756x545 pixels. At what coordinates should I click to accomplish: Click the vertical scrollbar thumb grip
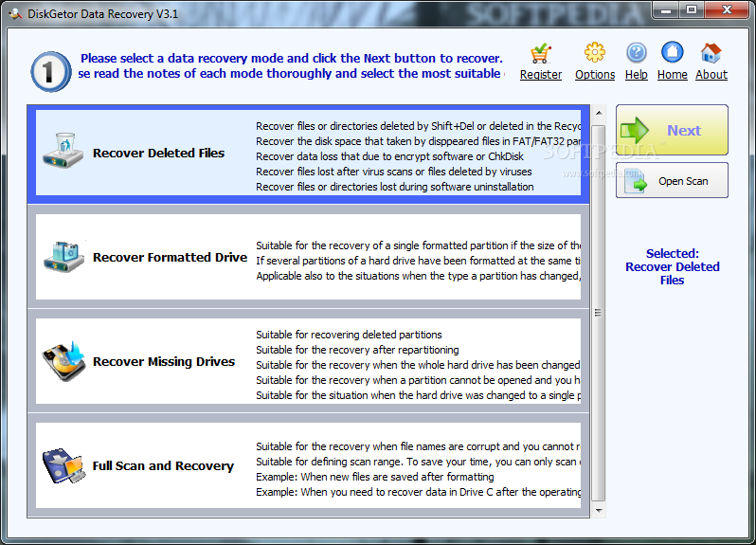(x=599, y=313)
